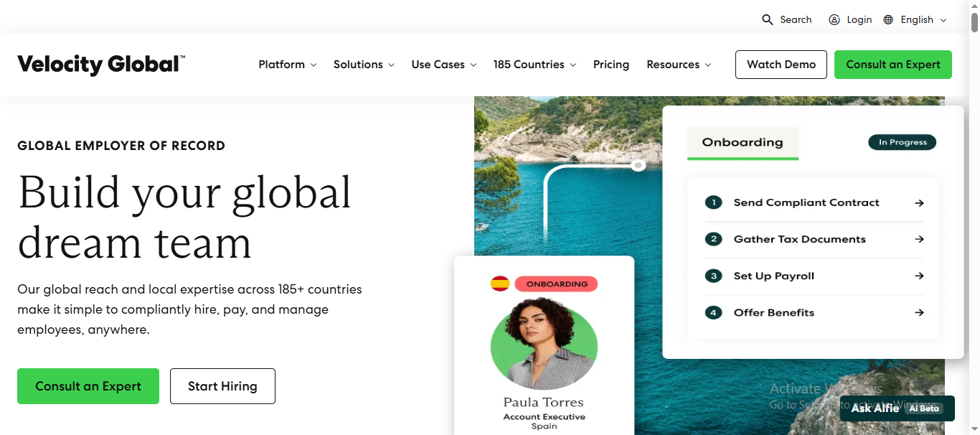Click arrow next to Send Compliant Contract
Screen dimensions: 980x435
tap(919, 203)
